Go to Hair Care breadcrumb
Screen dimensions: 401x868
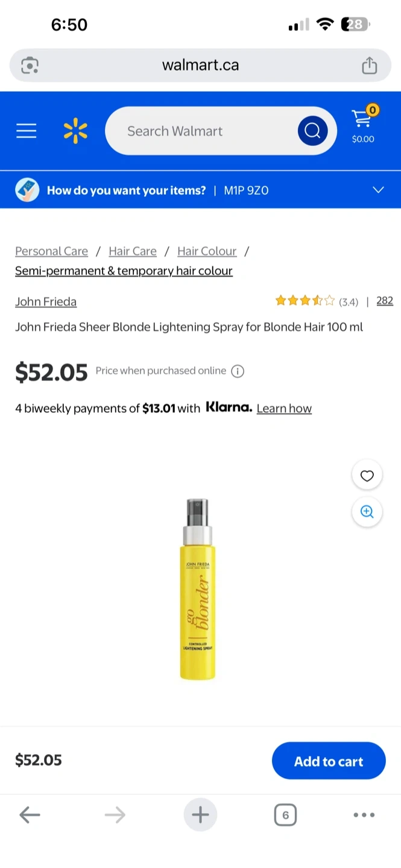pos(133,251)
